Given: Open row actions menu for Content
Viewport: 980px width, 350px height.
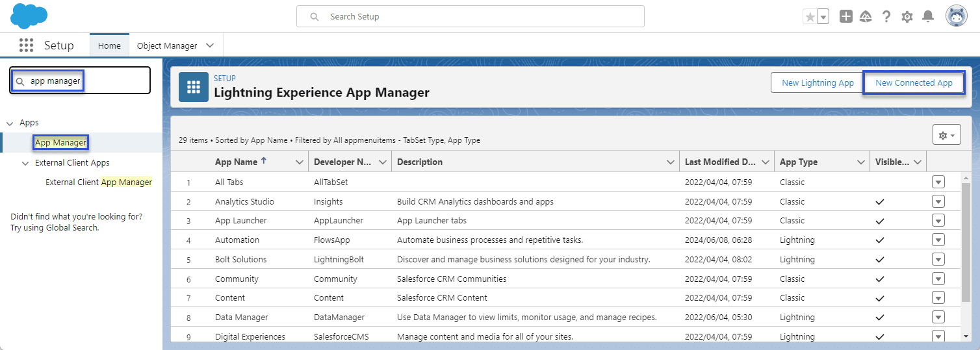Looking at the screenshot, I should [x=938, y=297].
